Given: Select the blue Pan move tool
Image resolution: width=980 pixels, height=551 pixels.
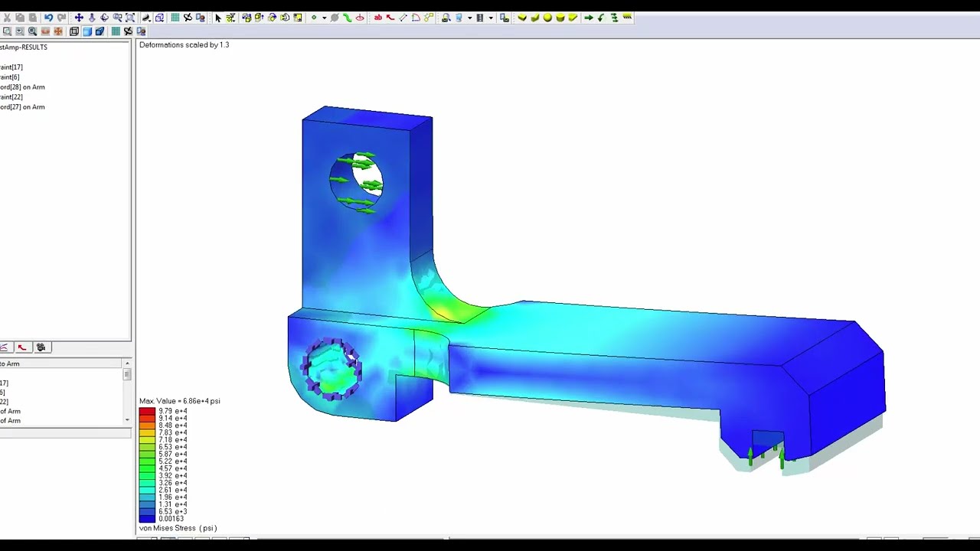Looking at the screenshot, I should pyautogui.click(x=79, y=18).
